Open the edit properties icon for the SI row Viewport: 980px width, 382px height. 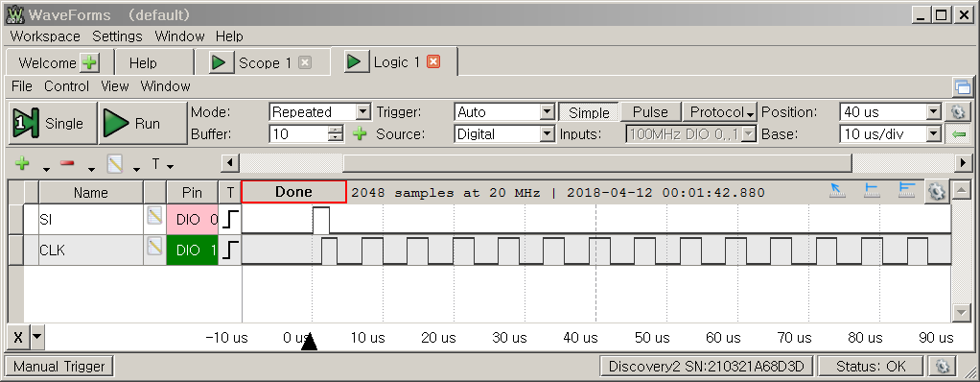[x=154, y=216]
